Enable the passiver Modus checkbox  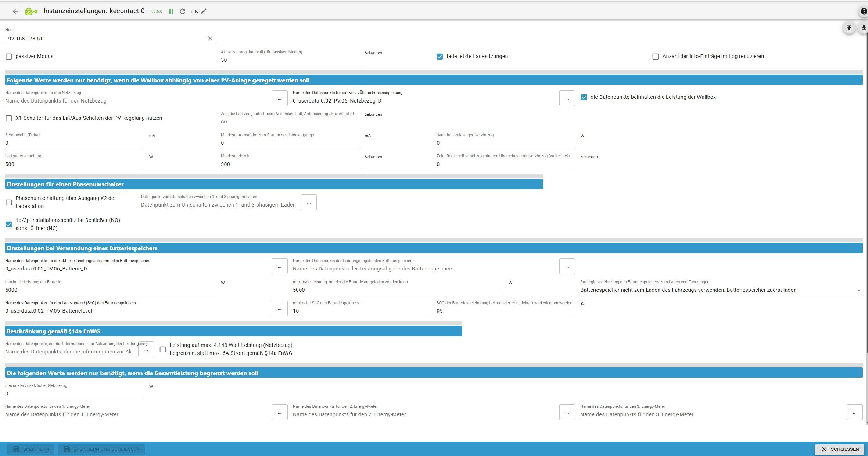click(x=9, y=57)
